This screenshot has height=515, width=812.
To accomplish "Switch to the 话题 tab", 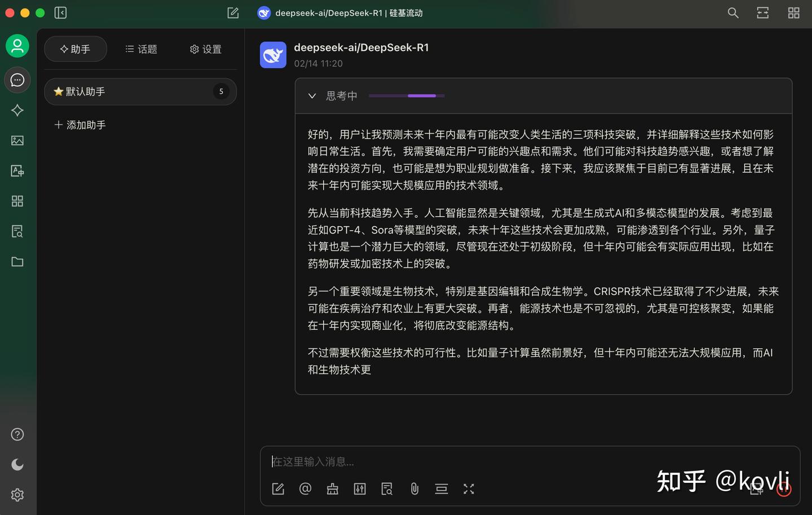I will (141, 49).
